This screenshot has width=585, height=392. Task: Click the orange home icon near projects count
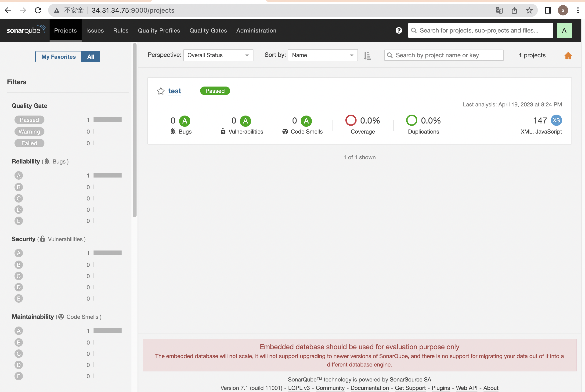568,55
